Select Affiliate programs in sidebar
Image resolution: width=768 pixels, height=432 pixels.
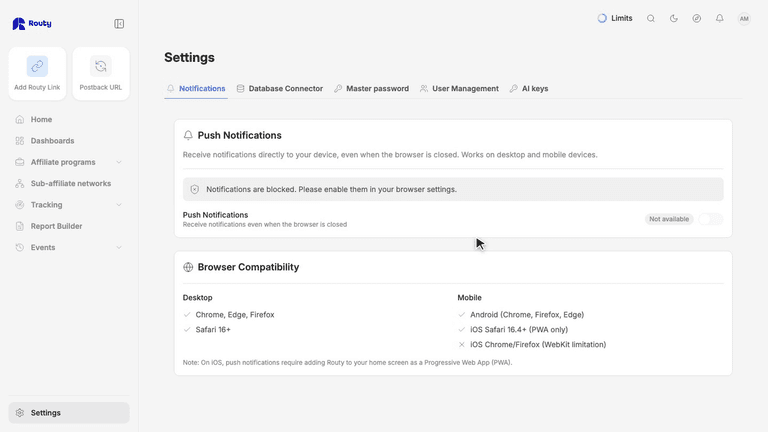(63, 162)
